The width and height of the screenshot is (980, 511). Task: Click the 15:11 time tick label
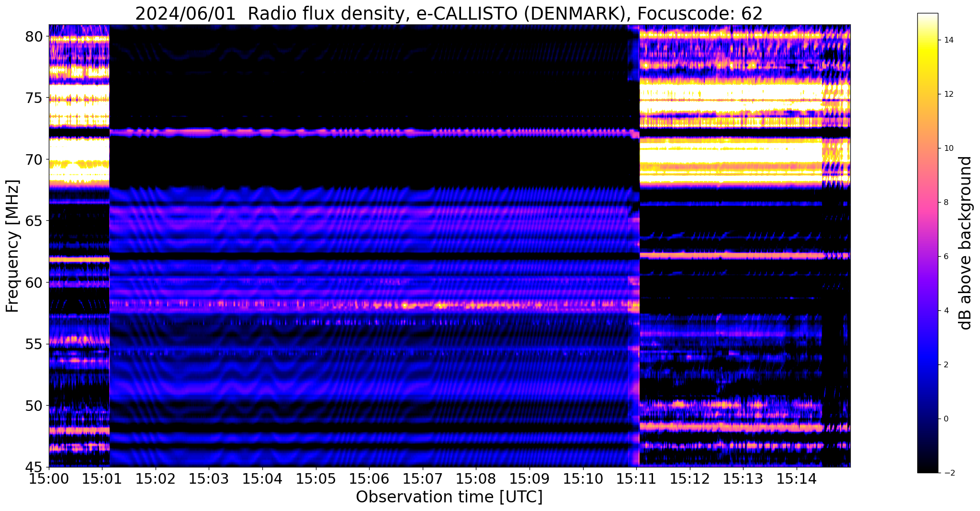click(x=636, y=479)
